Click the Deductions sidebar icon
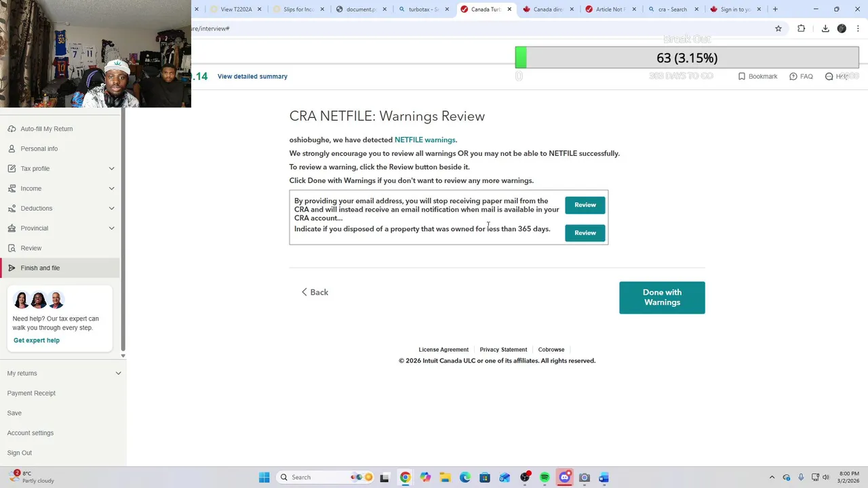 click(x=12, y=208)
